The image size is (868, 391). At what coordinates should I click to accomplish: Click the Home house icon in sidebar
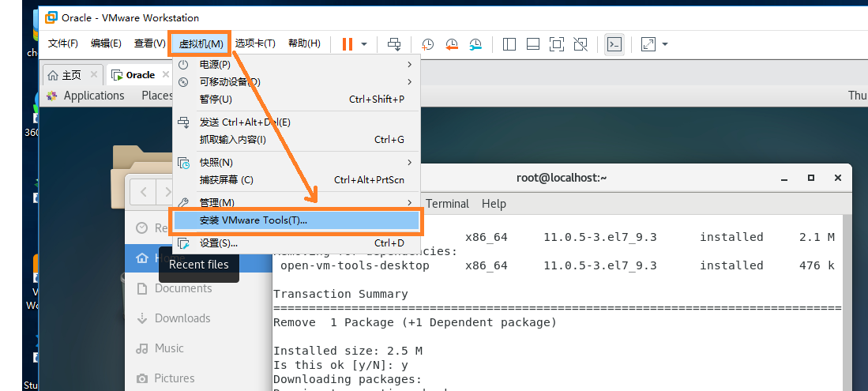point(142,258)
